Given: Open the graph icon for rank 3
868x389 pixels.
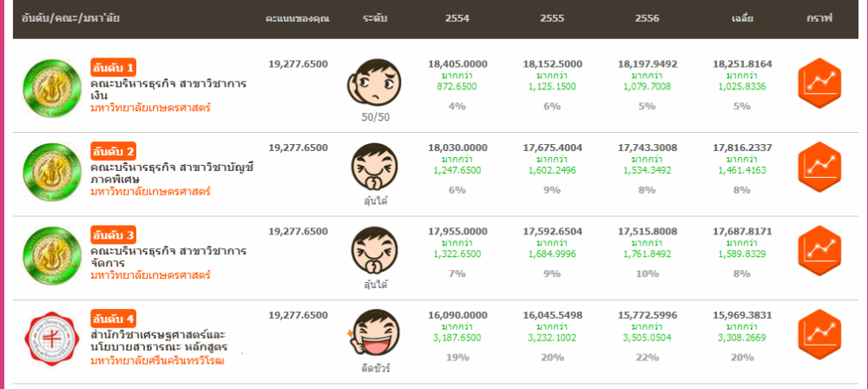Looking at the screenshot, I should 819,248.
